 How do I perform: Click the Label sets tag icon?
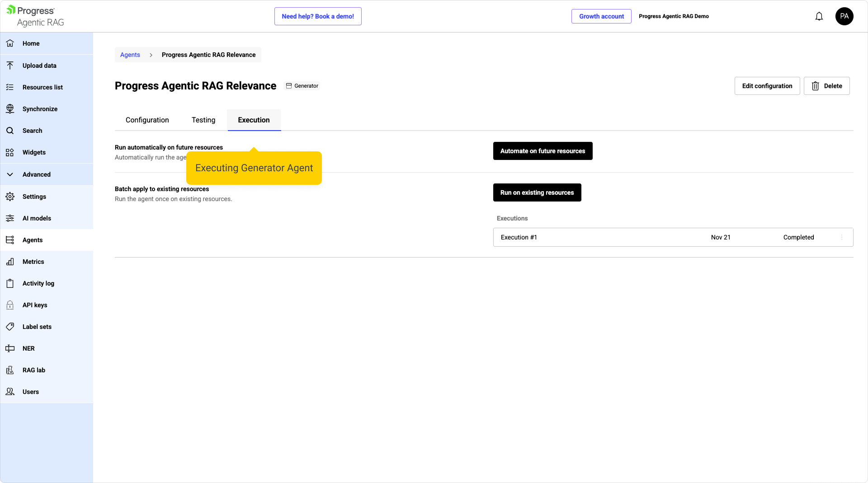10,327
